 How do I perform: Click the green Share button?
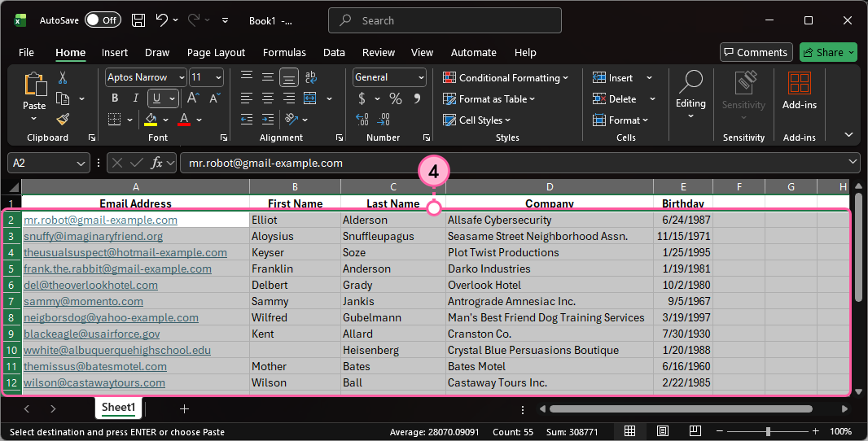click(x=828, y=53)
